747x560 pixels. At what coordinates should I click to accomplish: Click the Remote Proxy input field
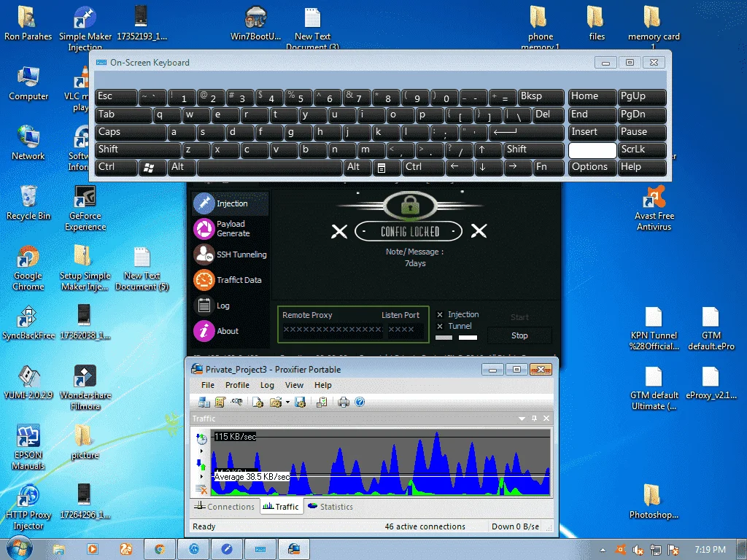coord(333,330)
